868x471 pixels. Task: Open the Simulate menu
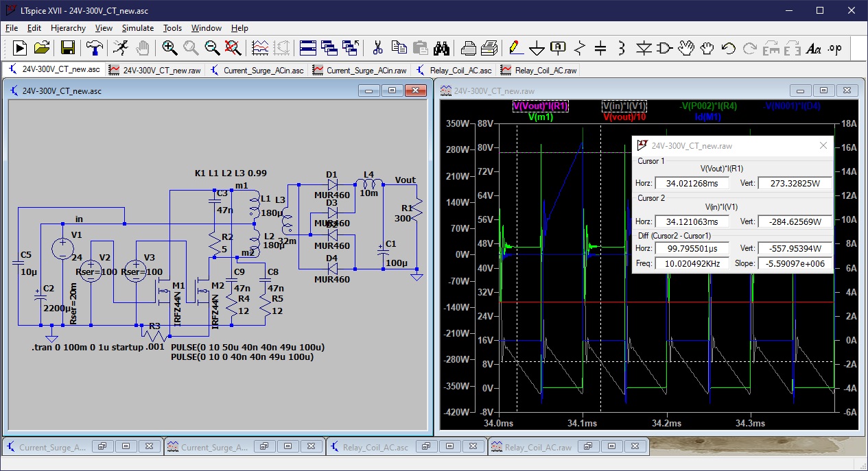tap(137, 28)
